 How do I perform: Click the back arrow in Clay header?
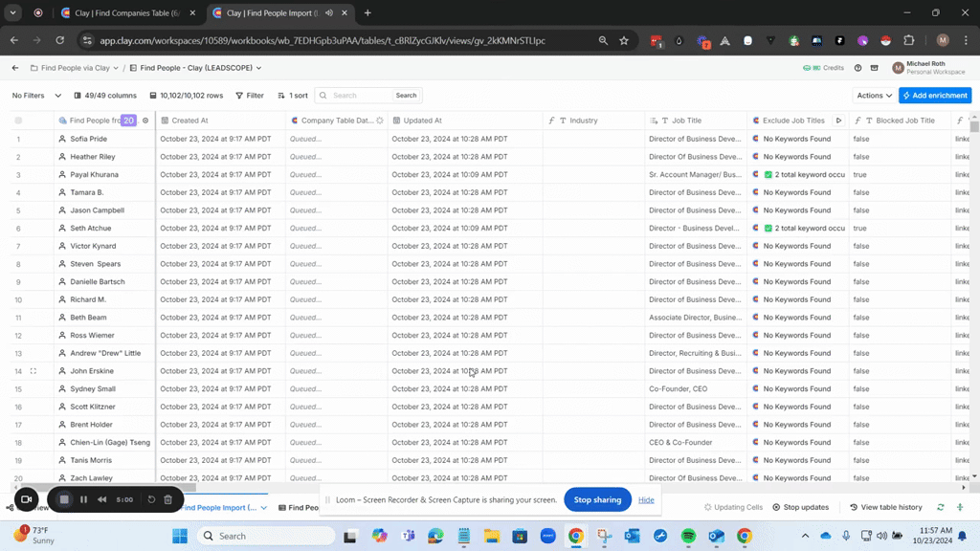[x=15, y=68]
